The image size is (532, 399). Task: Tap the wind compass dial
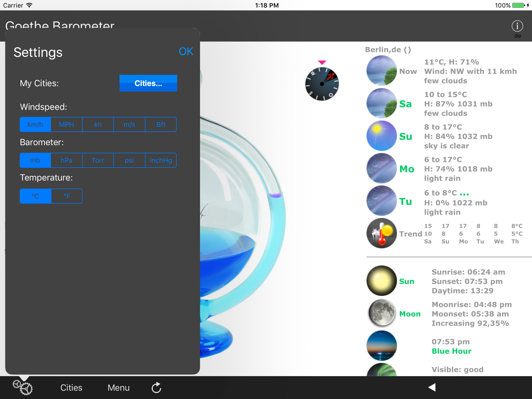[x=322, y=84]
